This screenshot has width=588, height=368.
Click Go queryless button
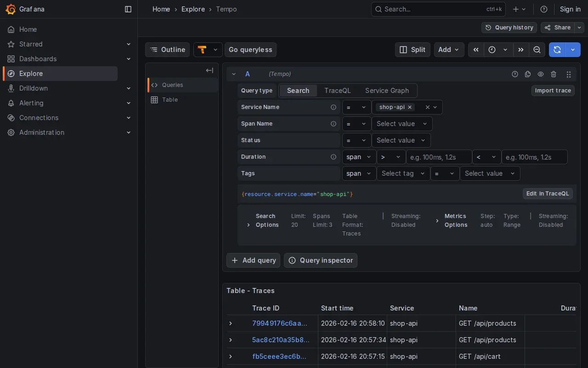(x=250, y=50)
